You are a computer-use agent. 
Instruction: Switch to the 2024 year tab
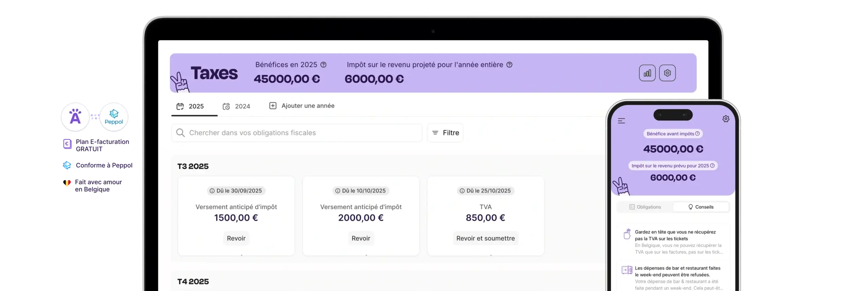pos(236,106)
